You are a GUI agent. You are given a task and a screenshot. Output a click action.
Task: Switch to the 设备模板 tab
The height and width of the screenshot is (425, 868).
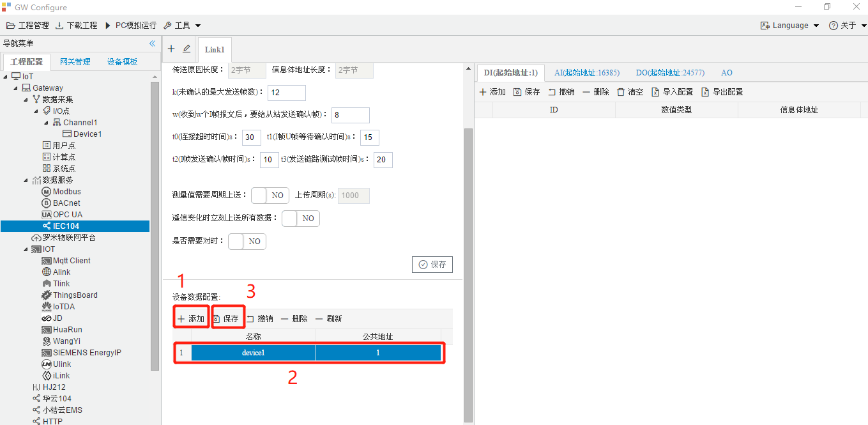coord(123,62)
